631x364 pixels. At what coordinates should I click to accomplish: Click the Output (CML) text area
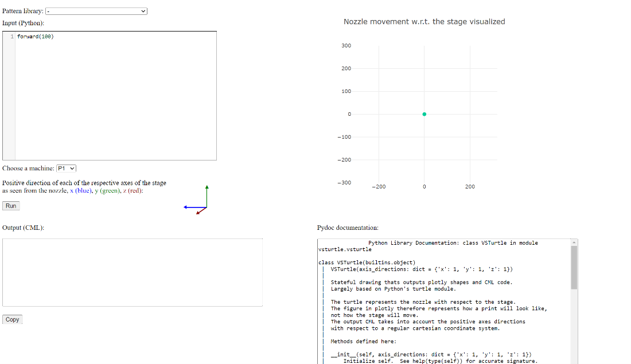pyautogui.click(x=133, y=273)
